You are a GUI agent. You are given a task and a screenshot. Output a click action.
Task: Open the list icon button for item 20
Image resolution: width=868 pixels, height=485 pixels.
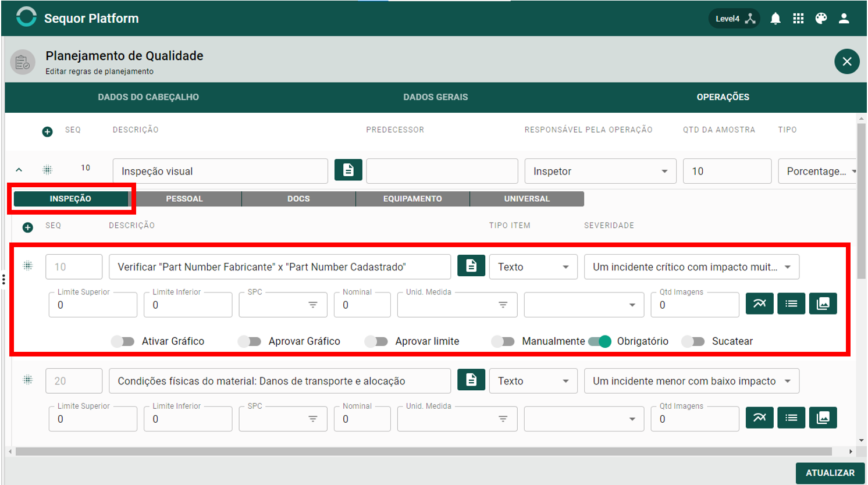(791, 418)
